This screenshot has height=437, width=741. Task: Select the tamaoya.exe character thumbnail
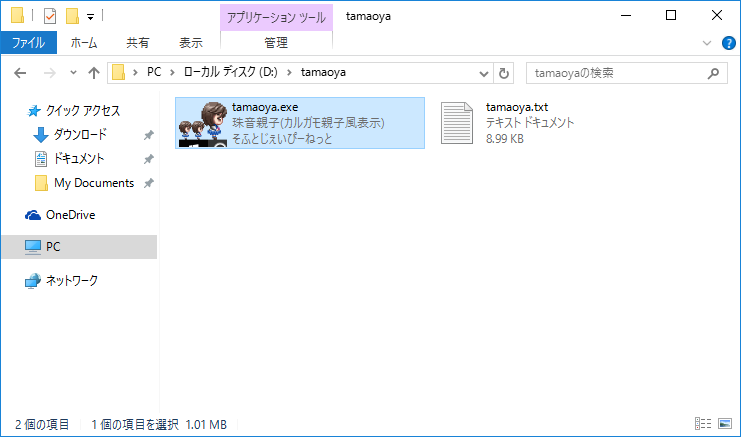203,124
